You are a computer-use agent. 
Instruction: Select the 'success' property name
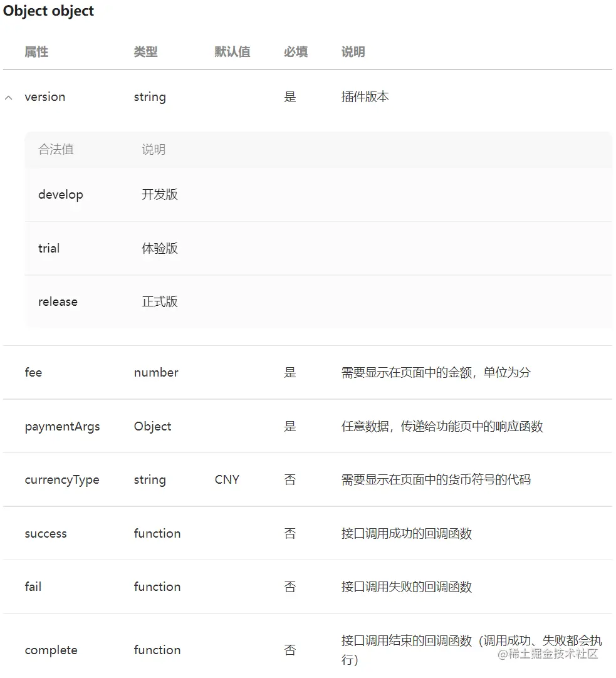46,534
